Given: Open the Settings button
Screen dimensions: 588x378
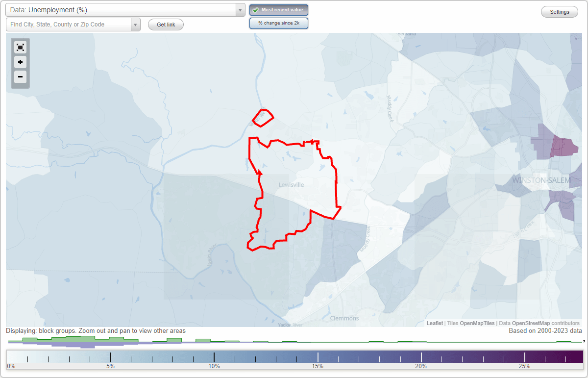Looking at the screenshot, I should (x=560, y=12).
